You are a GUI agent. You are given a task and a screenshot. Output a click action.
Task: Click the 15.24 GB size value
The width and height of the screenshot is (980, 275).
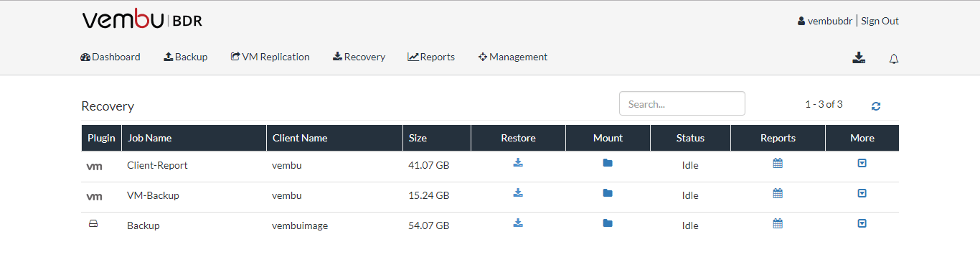tap(429, 195)
